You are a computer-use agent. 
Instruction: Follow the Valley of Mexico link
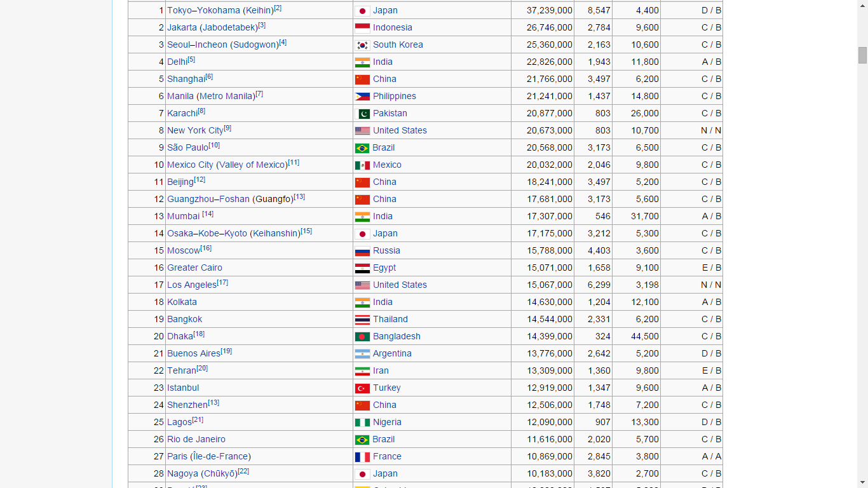click(x=252, y=165)
